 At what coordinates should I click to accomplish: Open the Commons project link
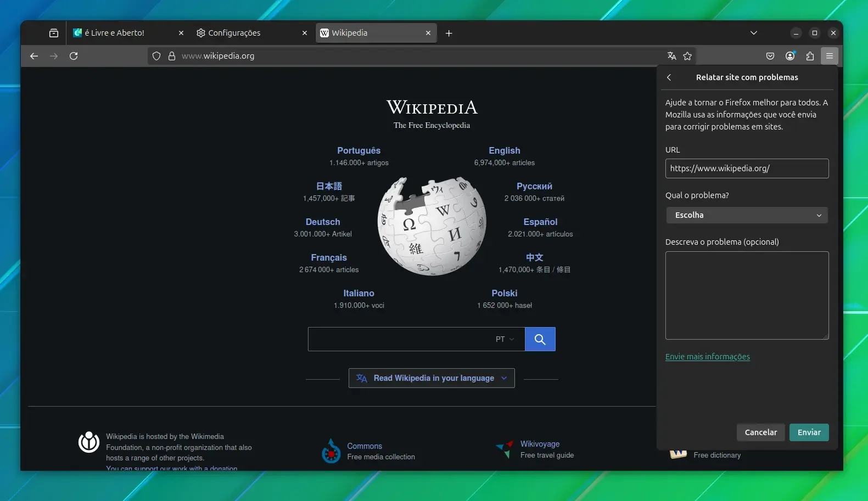point(365,446)
